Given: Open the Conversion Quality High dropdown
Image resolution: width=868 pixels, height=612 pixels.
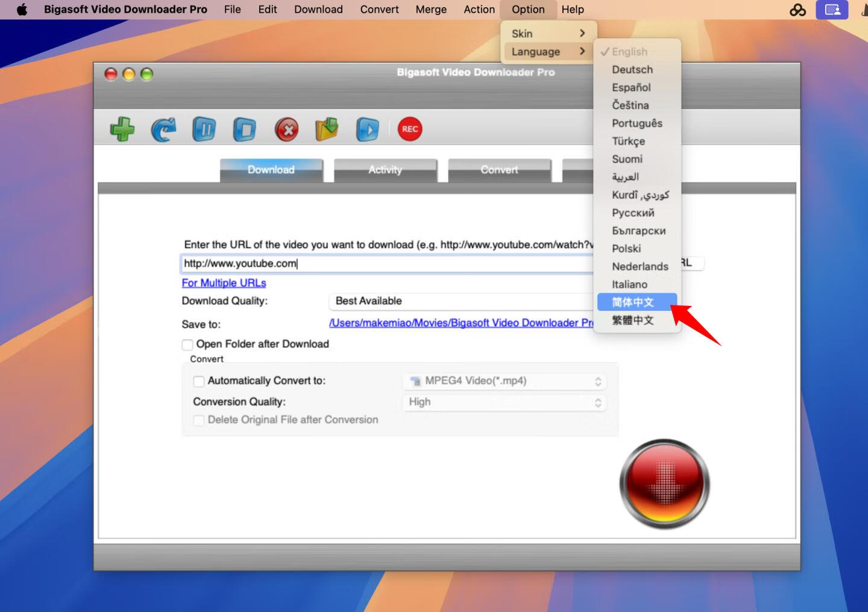Looking at the screenshot, I should coord(504,402).
